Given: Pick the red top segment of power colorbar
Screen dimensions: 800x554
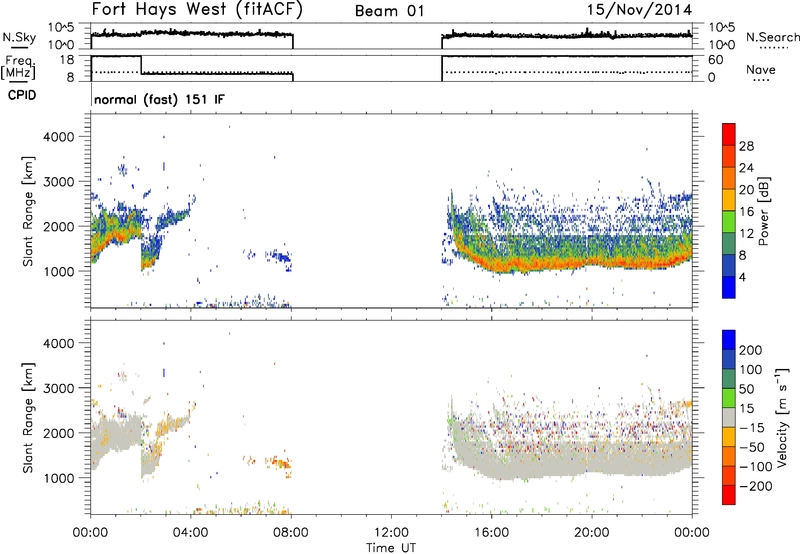Looking at the screenshot, I should click(x=729, y=134).
